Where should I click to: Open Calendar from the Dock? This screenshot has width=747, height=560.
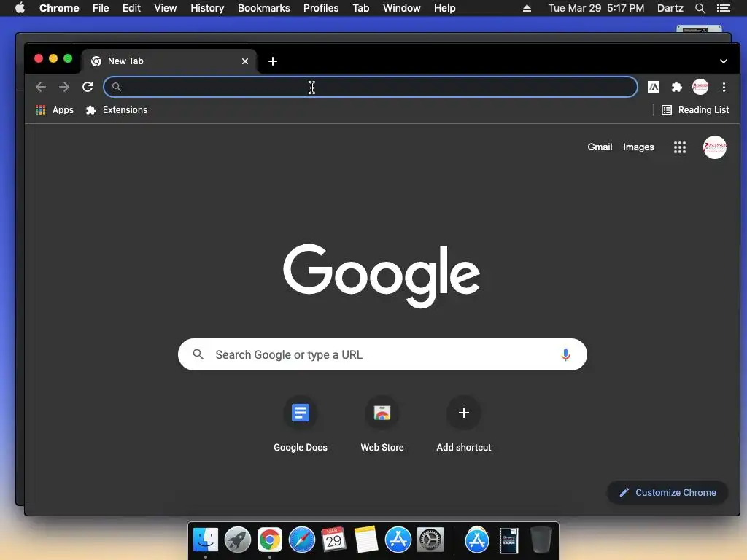(x=333, y=540)
